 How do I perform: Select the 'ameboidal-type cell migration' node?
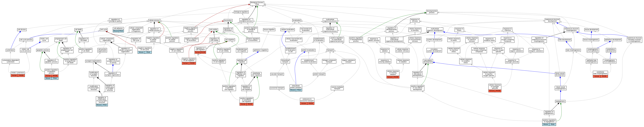pyautogui.click(x=242, y=50)
